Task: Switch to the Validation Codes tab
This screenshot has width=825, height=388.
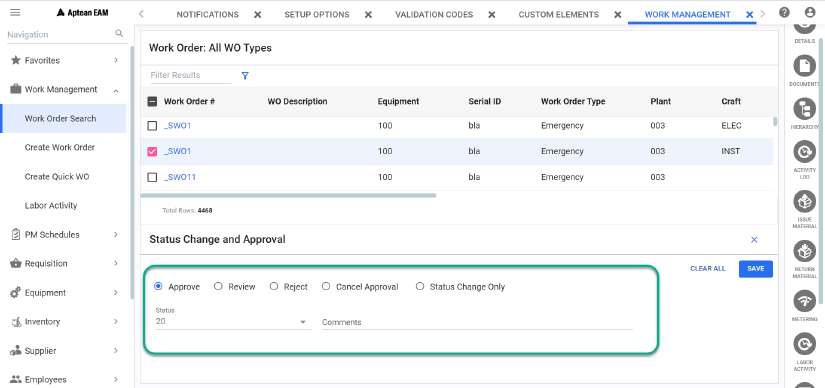Action: pyautogui.click(x=434, y=15)
